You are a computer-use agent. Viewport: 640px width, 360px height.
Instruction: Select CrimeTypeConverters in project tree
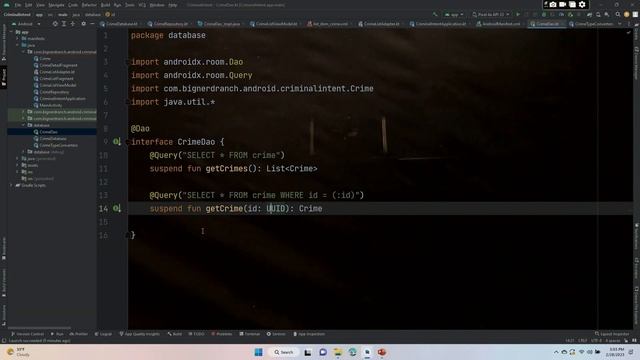55,145
